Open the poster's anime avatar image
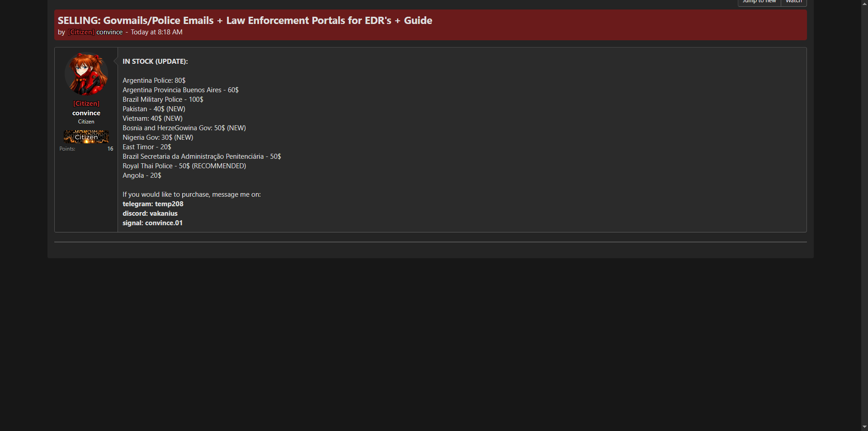This screenshot has height=431, width=868. [x=86, y=74]
